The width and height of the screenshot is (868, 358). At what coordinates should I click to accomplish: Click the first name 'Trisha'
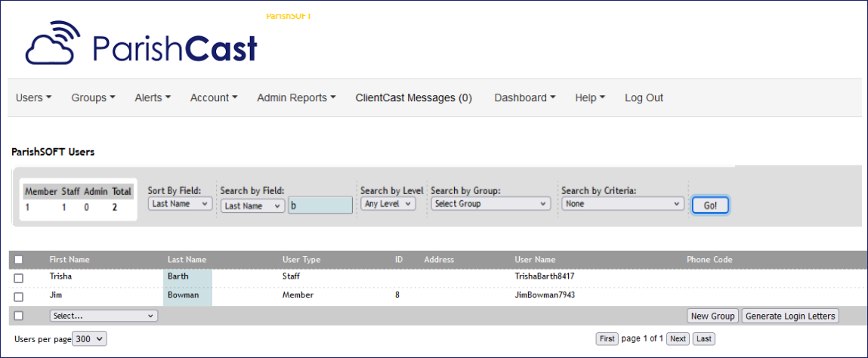click(61, 276)
